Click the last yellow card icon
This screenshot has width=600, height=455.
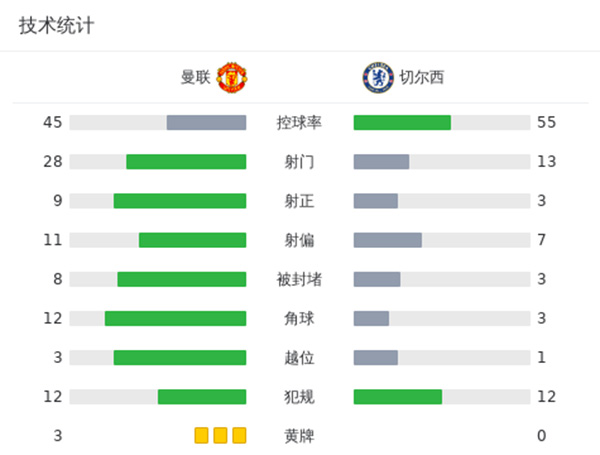(x=238, y=435)
